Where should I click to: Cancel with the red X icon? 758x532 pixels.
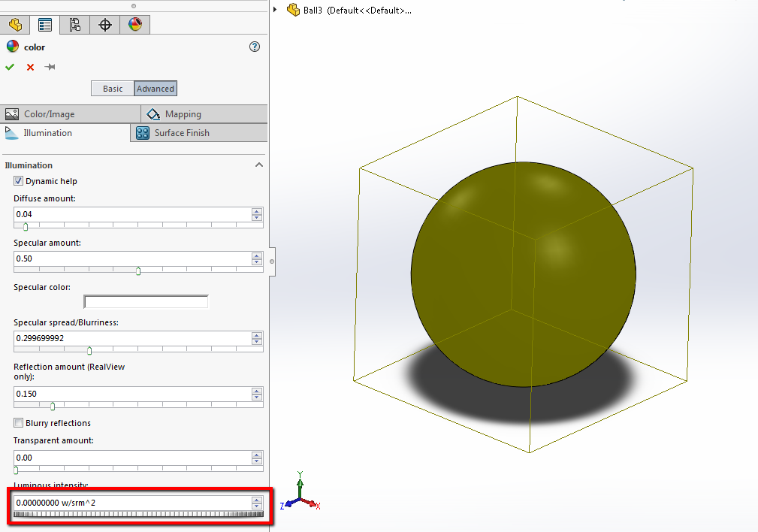coord(31,67)
